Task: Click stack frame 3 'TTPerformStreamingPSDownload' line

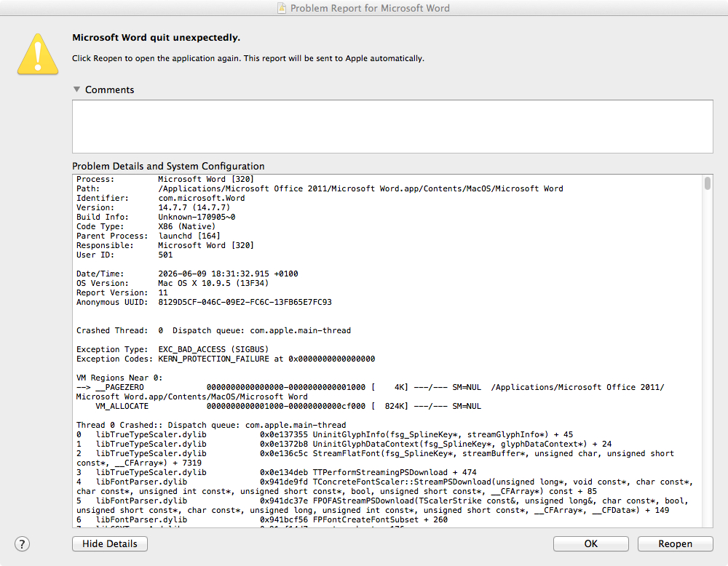Action: click(x=276, y=472)
